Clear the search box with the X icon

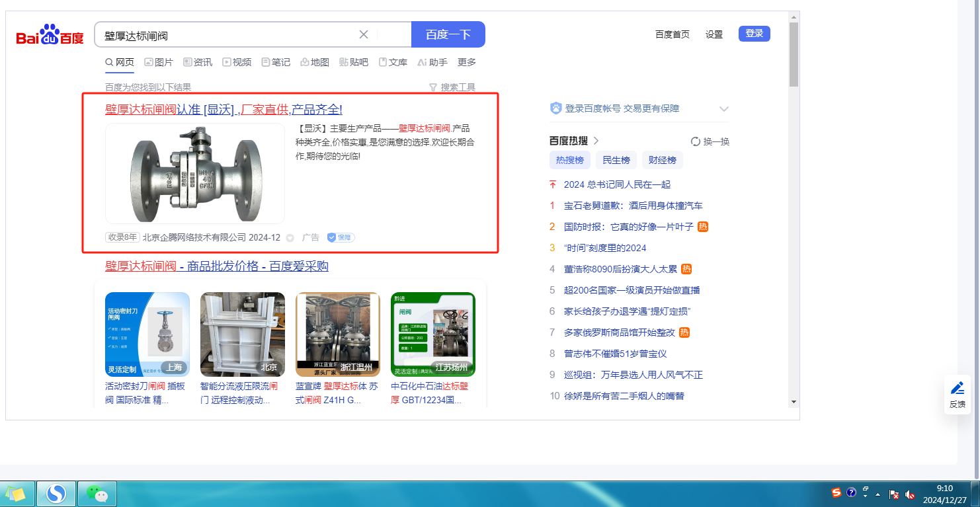(364, 35)
